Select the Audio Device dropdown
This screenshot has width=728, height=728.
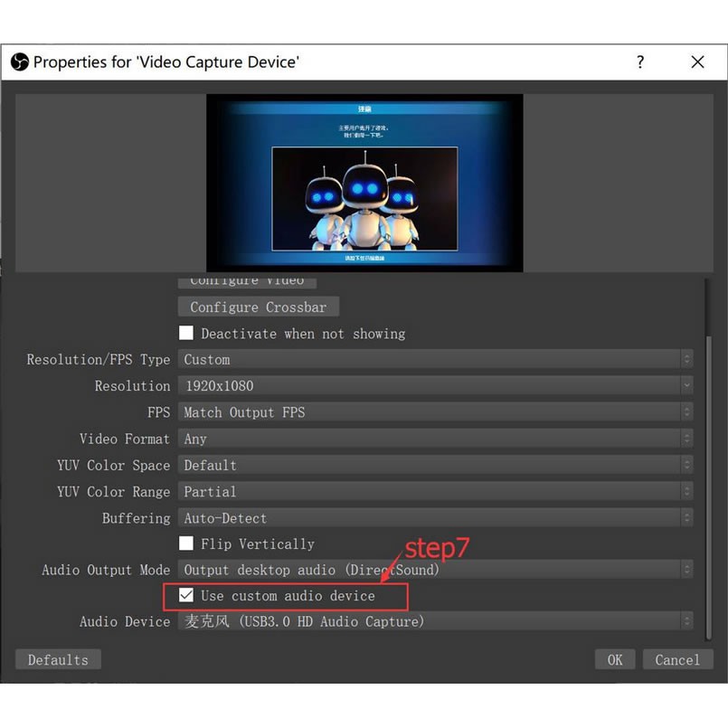[435, 622]
